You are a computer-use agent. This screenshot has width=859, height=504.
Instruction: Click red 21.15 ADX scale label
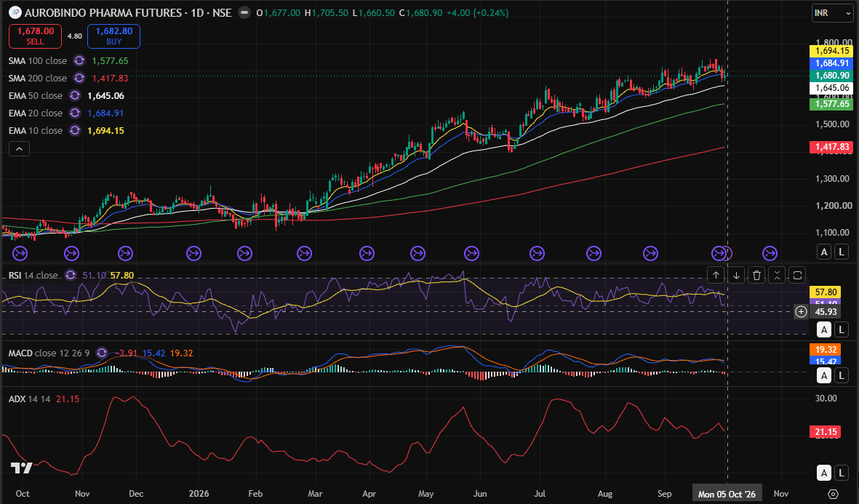coord(825,432)
